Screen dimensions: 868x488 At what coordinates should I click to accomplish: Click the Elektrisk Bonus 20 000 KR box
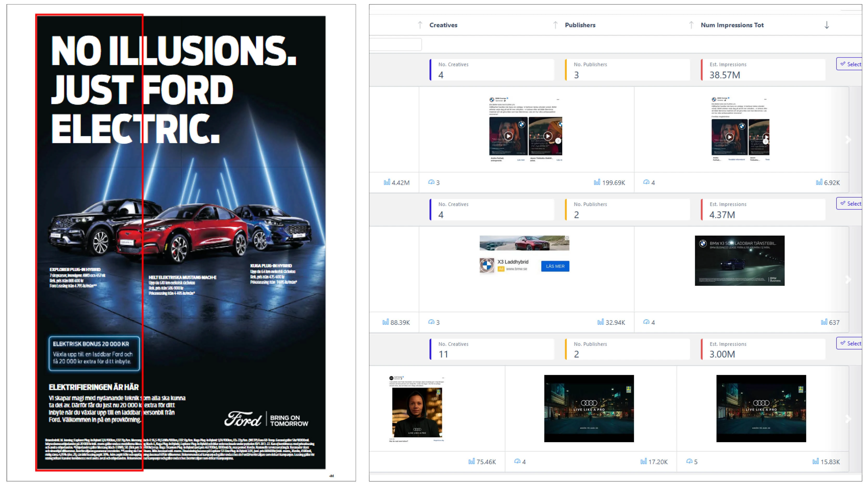(x=94, y=353)
